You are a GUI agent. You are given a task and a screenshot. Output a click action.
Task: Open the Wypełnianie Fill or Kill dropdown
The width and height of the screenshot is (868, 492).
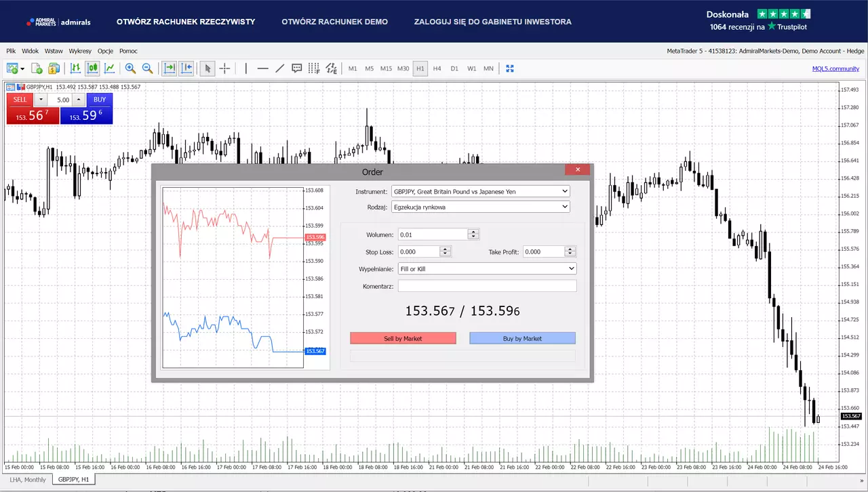(x=487, y=269)
